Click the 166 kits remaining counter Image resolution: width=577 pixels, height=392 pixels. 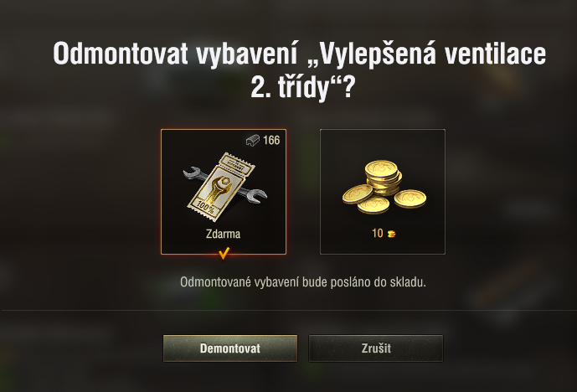click(271, 140)
